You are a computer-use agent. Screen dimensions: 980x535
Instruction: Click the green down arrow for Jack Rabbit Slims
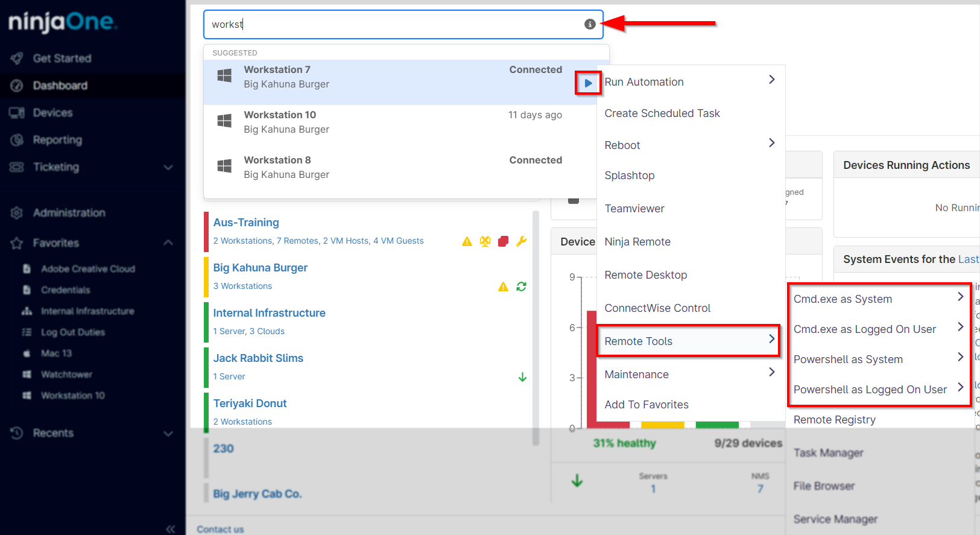(522, 377)
